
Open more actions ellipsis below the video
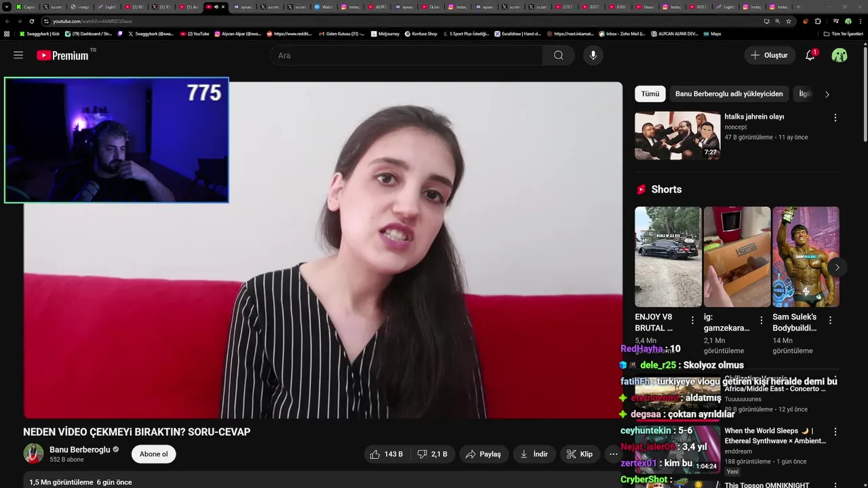tap(613, 454)
